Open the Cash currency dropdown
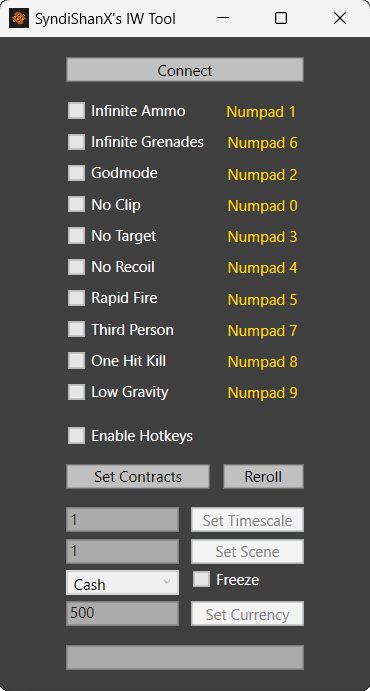370x691 pixels. click(x=122, y=583)
